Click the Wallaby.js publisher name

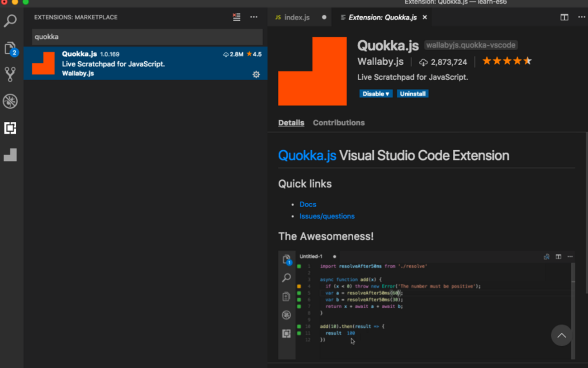(380, 62)
